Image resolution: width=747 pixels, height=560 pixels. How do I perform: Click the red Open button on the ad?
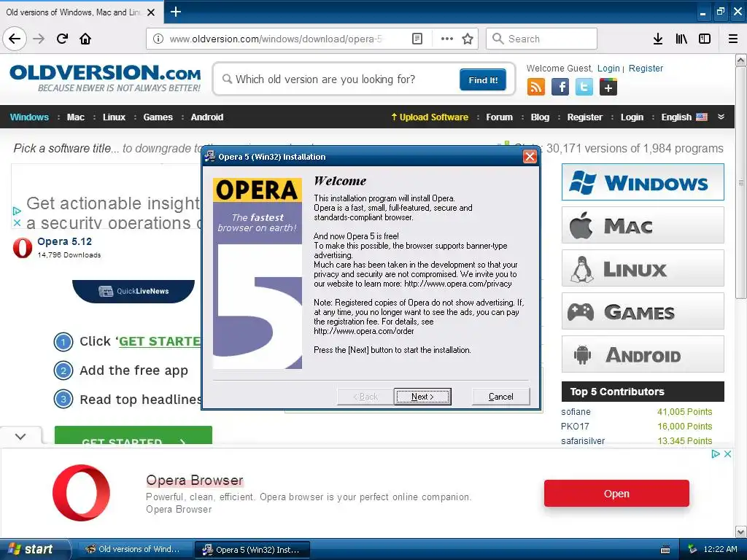616,494
